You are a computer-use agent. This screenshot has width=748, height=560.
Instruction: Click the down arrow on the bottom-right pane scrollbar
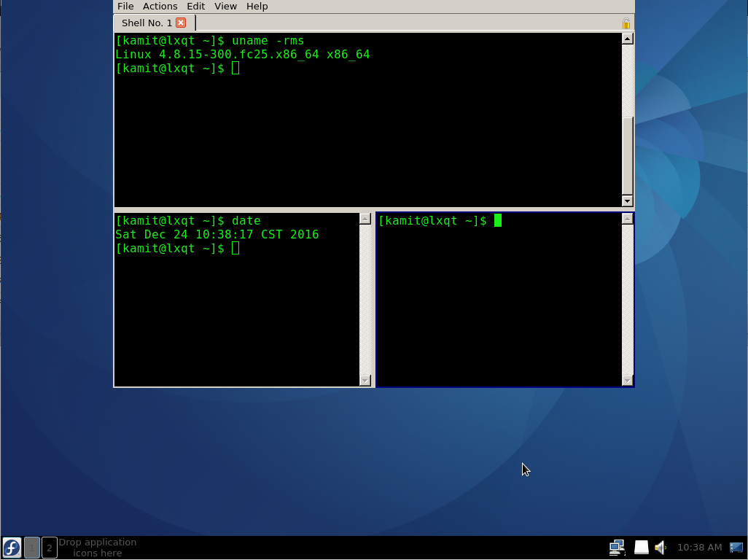[628, 380]
